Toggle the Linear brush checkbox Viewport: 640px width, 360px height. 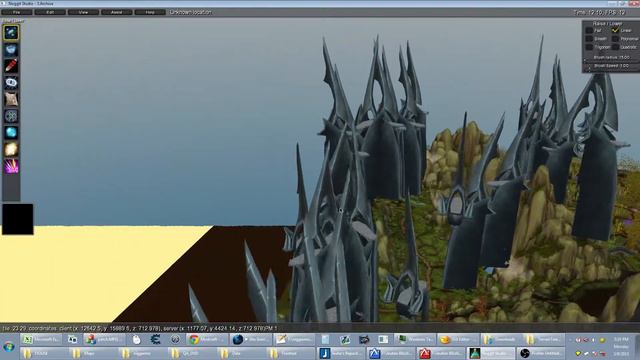(615, 30)
